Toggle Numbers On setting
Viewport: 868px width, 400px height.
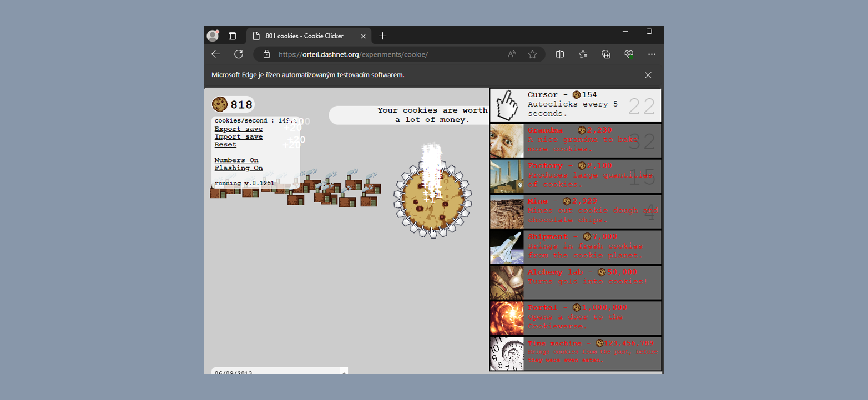(236, 160)
